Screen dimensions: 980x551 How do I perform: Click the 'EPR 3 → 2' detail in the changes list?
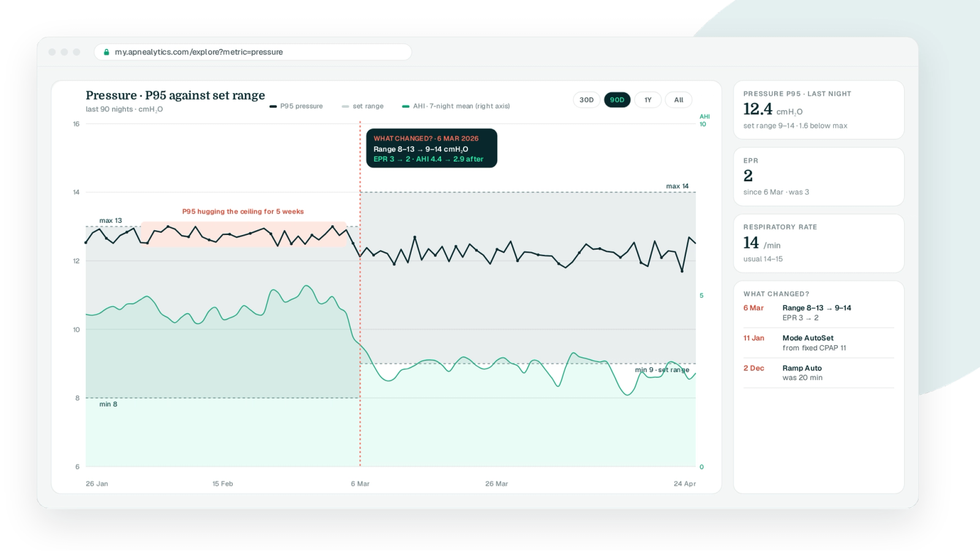pyautogui.click(x=800, y=318)
